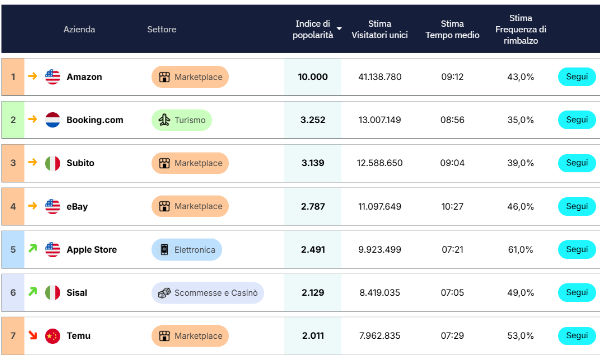Open the Temu company name

point(78,336)
